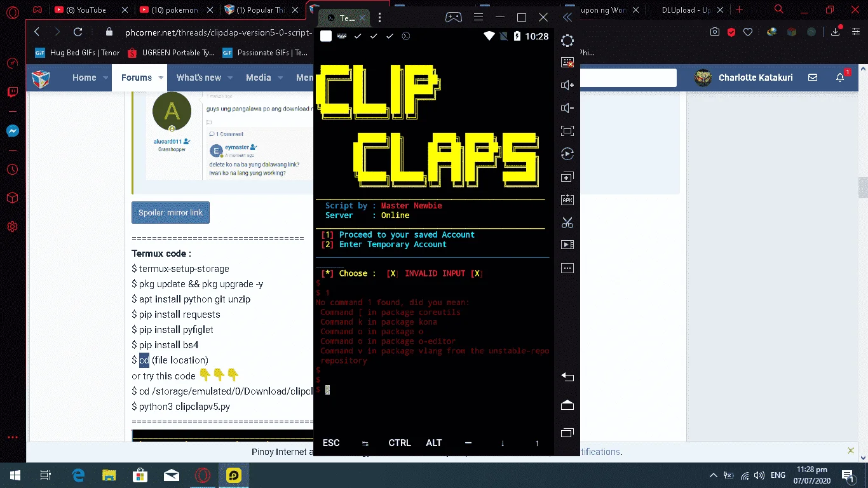Click the browser address bar URL
The width and height of the screenshot is (868, 488).
217,32
